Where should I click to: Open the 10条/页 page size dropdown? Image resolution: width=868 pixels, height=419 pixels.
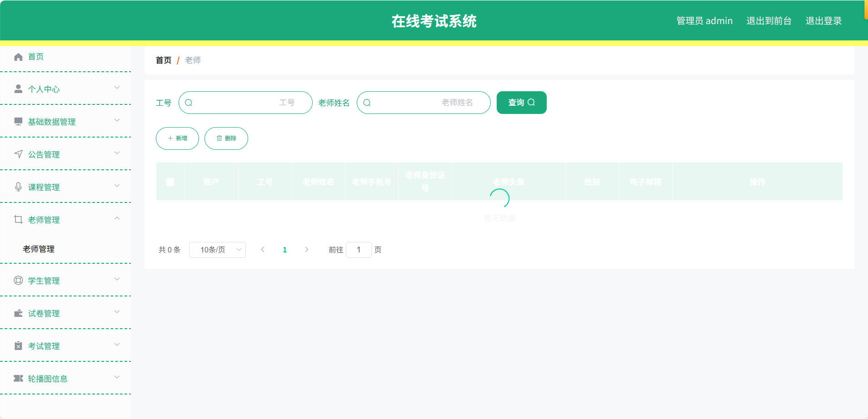pyautogui.click(x=217, y=250)
